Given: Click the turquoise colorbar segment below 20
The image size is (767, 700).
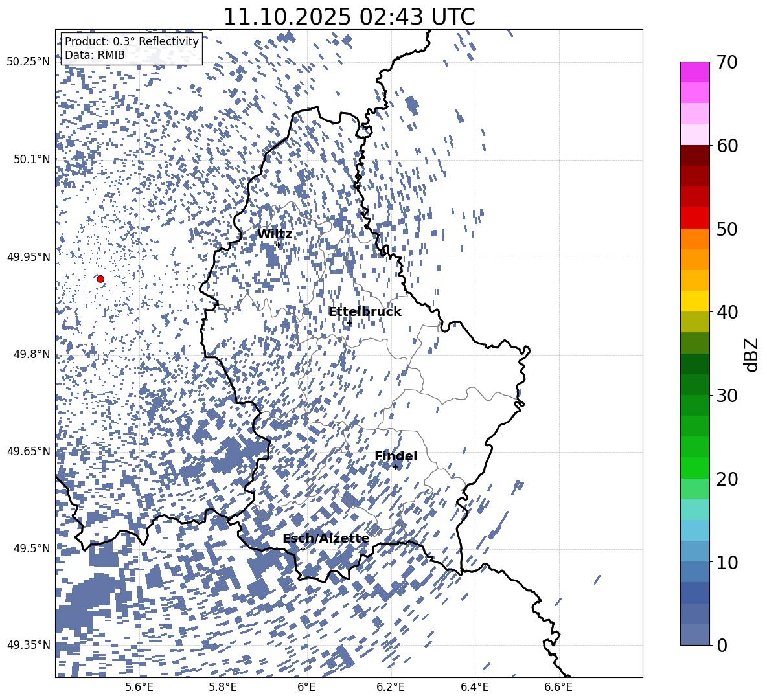Looking at the screenshot, I should (x=694, y=510).
